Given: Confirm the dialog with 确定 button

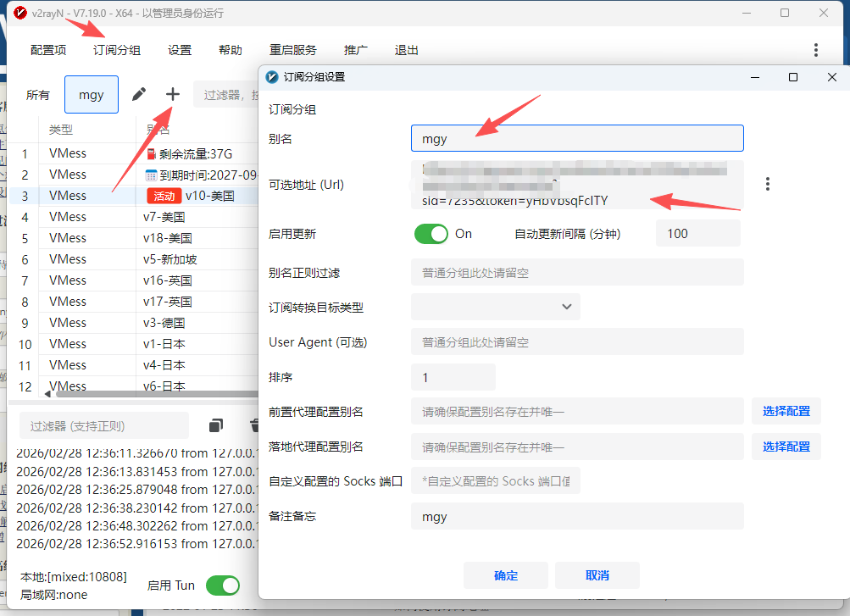Looking at the screenshot, I should pyautogui.click(x=506, y=575).
